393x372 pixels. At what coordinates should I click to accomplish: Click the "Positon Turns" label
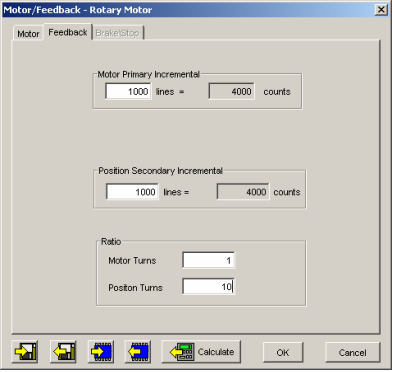click(x=135, y=288)
